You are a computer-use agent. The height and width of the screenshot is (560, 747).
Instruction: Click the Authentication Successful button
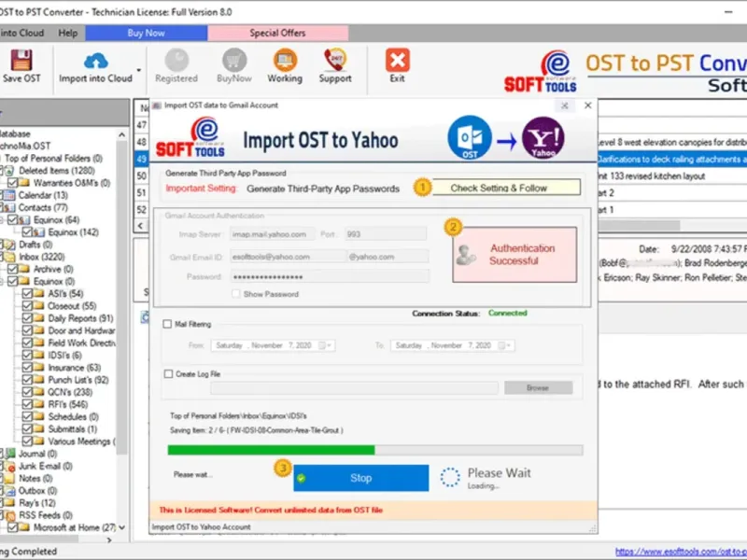(514, 255)
